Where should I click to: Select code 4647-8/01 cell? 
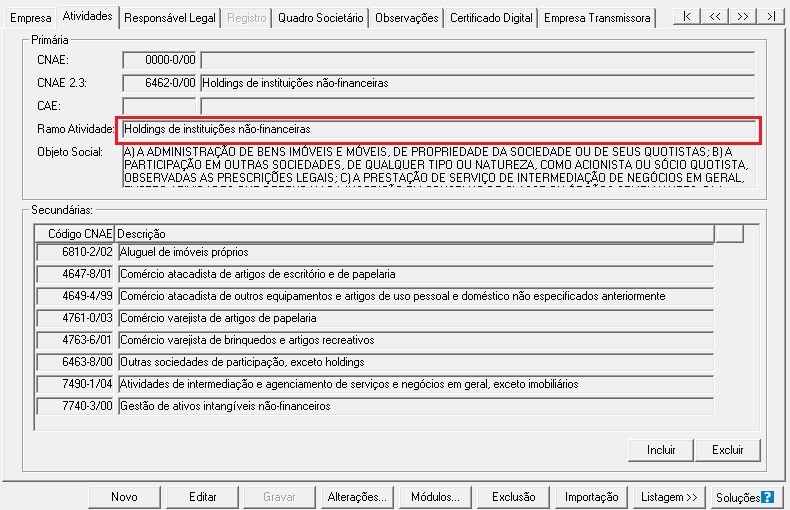[75, 274]
